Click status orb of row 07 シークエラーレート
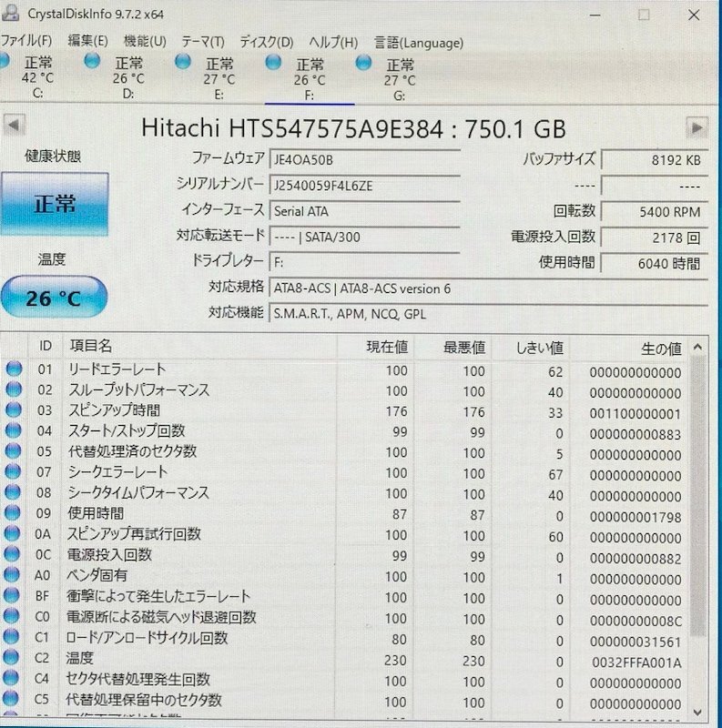 click(13, 471)
